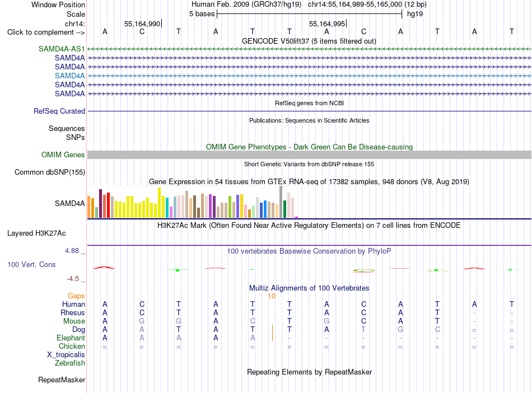
Task: Click the tall gray bar in GTEx chart
Action: tap(281, 202)
